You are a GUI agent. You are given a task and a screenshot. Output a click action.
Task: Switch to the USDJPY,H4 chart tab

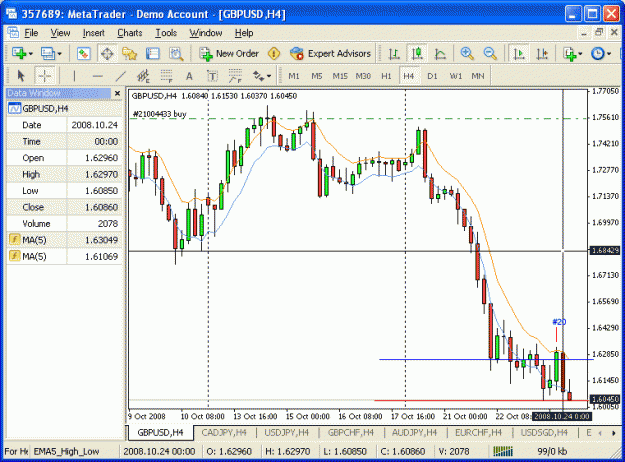[x=287, y=433]
